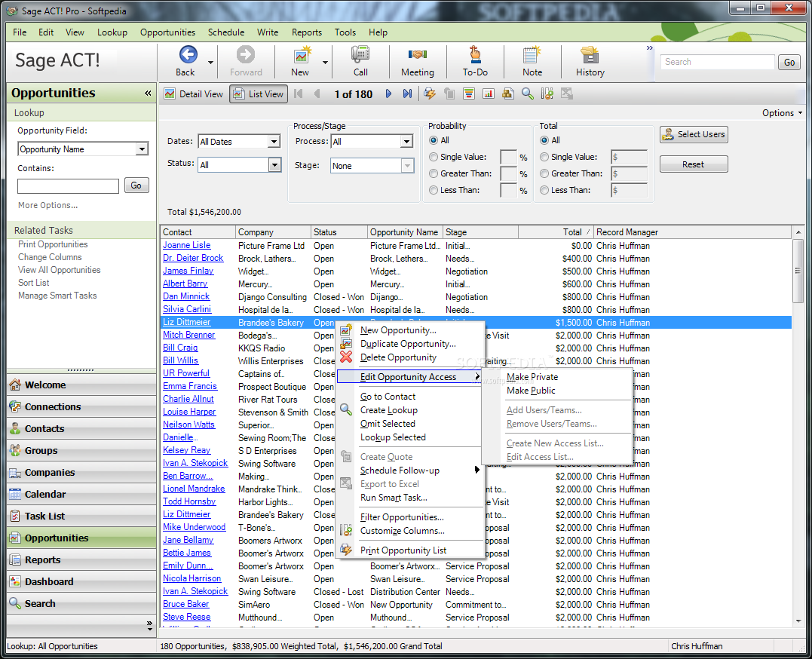Click Go next to Contains field

coord(136,185)
